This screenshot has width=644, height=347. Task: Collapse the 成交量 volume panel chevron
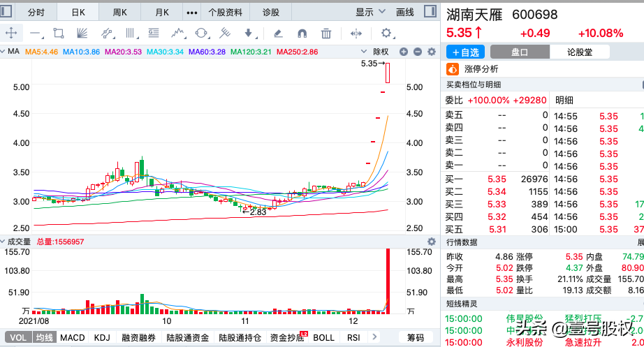click(3, 242)
